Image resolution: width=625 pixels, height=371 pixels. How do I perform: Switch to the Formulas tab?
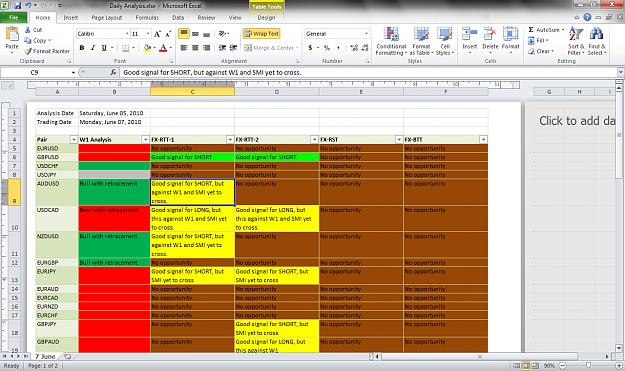point(147,18)
